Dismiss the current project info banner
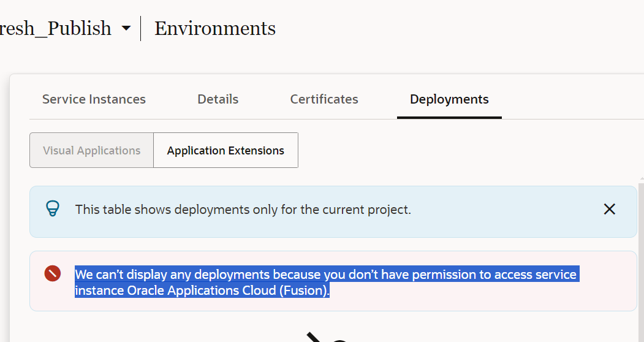Viewport: 644px width, 342px height. click(610, 209)
